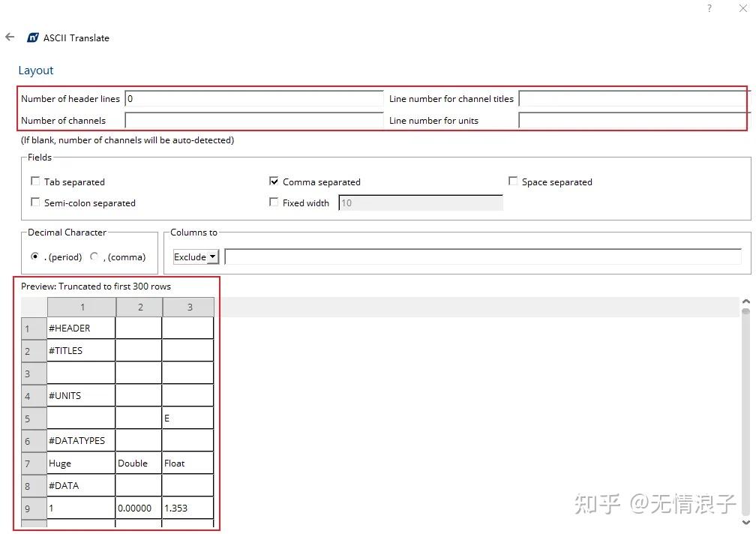Enable the Tab separated checkbox
Image resolution: width=756 pixels, height=534 pixels.
34,181
